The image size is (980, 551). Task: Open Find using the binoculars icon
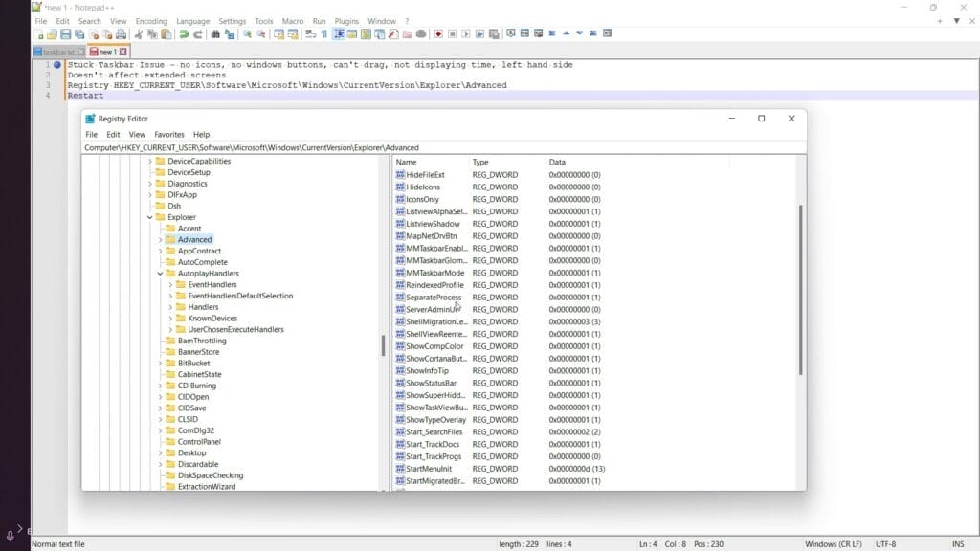coord(215,34)
